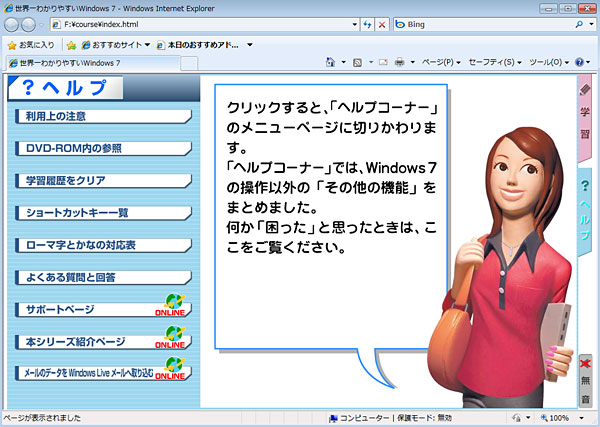Click the Help question mark icon in command bar
600x427 pixels.
pyautogui.click(x=579, y=62)
